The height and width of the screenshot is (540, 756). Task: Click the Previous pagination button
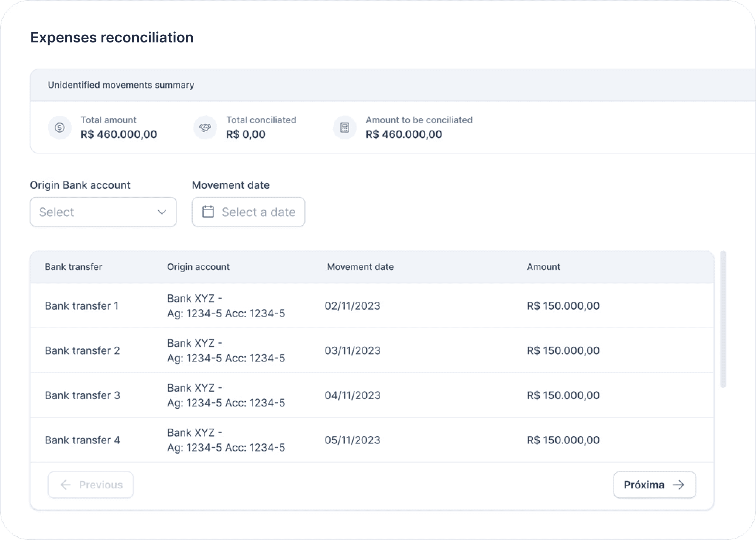coord(90,485)
